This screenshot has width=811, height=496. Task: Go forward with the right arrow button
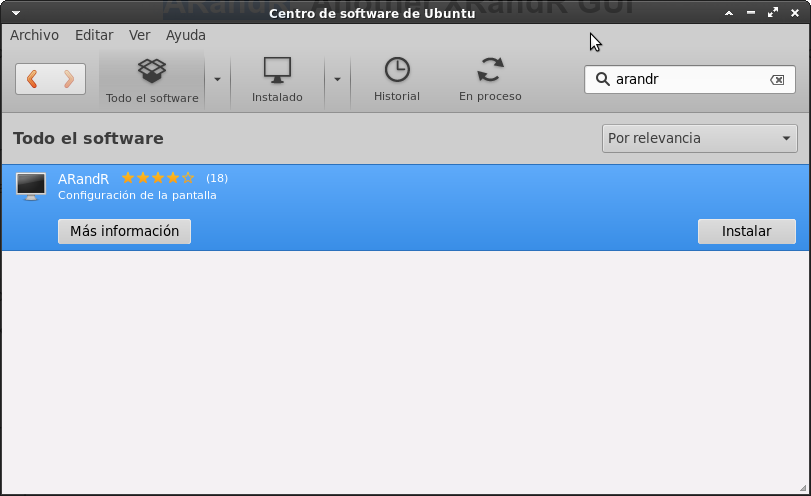click(x=68, y=79)
